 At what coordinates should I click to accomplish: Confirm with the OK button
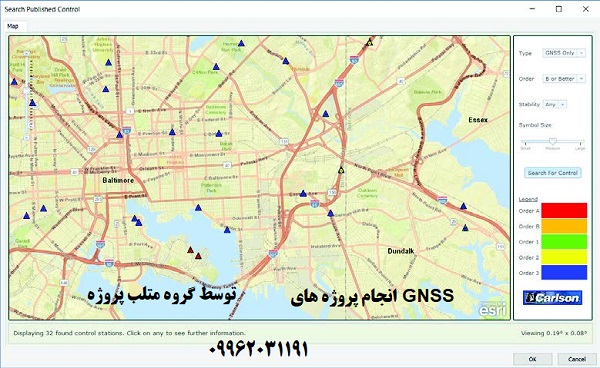532,359
